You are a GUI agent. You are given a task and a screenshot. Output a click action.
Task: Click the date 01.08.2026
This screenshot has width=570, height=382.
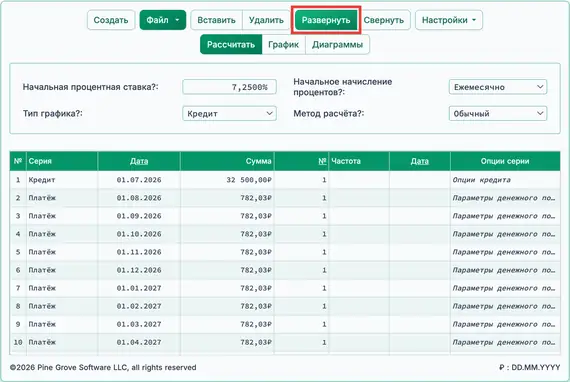[139, 198]
